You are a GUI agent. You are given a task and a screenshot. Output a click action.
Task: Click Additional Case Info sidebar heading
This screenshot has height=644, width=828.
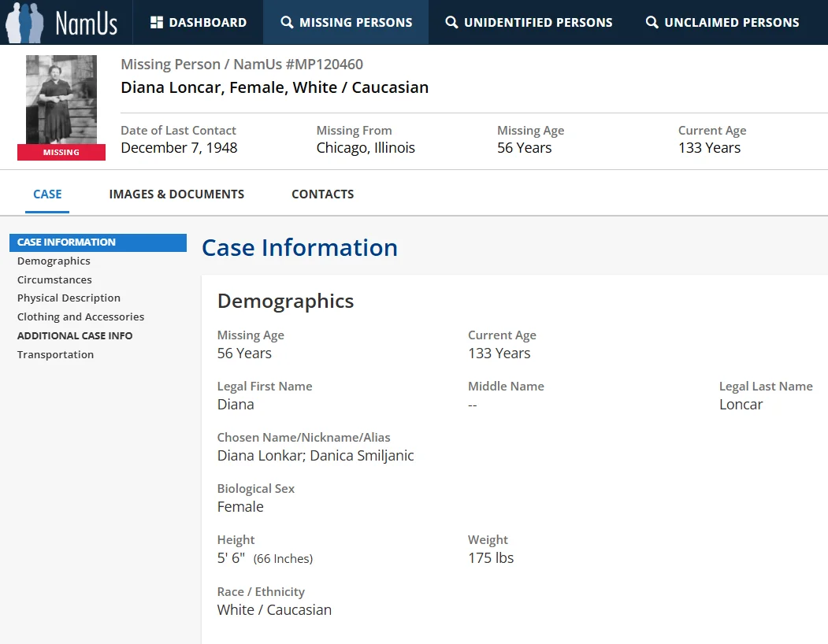click(75, 336)
